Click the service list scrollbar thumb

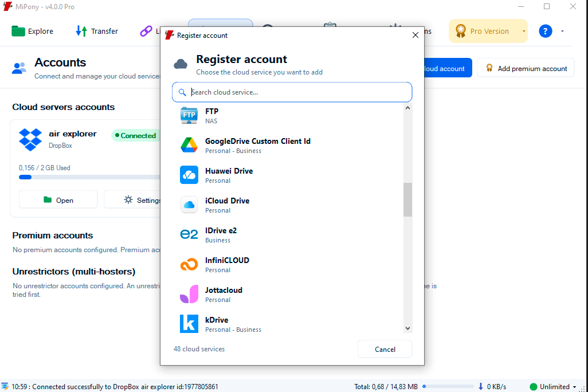407,199
